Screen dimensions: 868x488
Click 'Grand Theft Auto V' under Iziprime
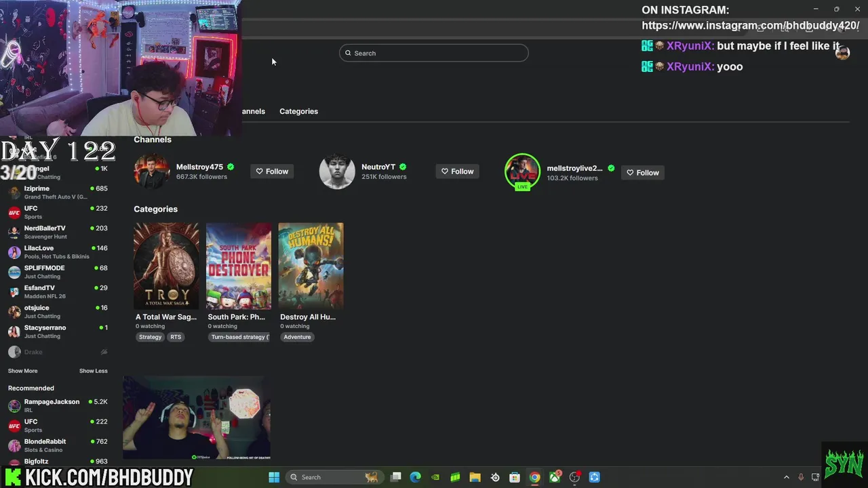click(56, 197)
